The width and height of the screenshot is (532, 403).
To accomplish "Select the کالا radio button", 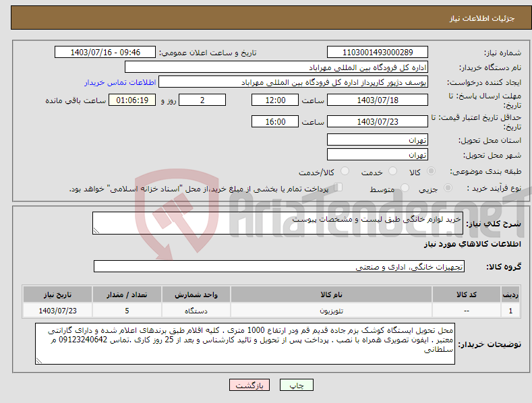I will coord(431,171).
